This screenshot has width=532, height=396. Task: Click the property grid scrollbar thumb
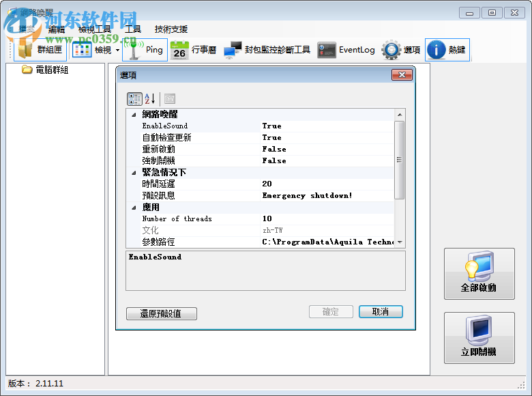(x=400, y=160)
